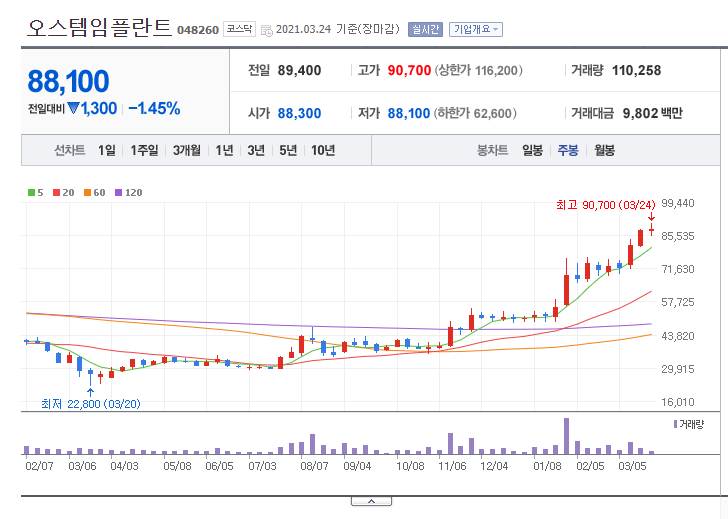Click the 2021.03.24 기준(장마감) date text
The height and width of the screenshot is (519, 728).
(338, 29)
